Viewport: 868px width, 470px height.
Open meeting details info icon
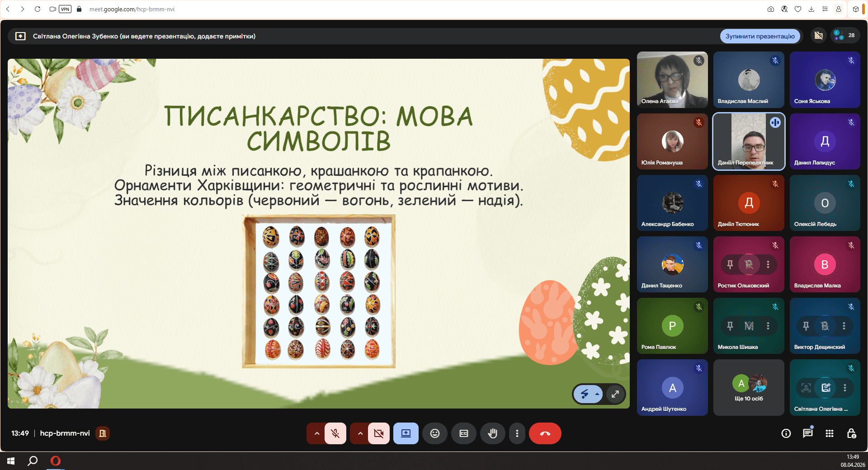point(786,433)
